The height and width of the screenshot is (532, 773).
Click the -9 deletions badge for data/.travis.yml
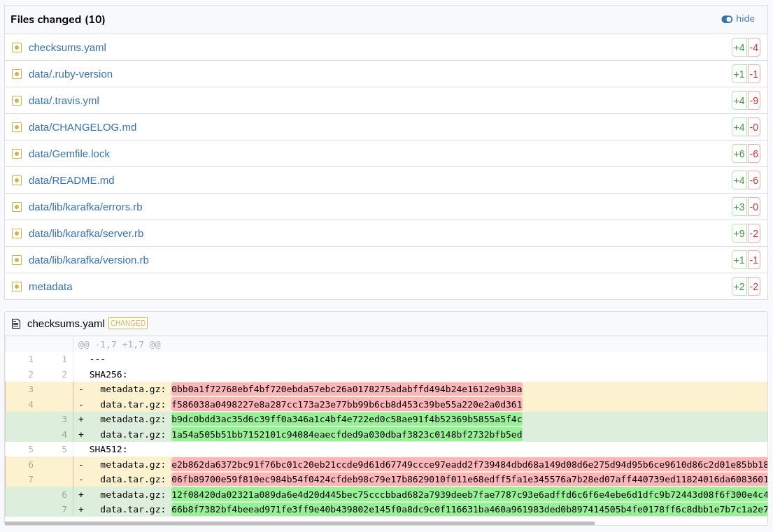754,101
